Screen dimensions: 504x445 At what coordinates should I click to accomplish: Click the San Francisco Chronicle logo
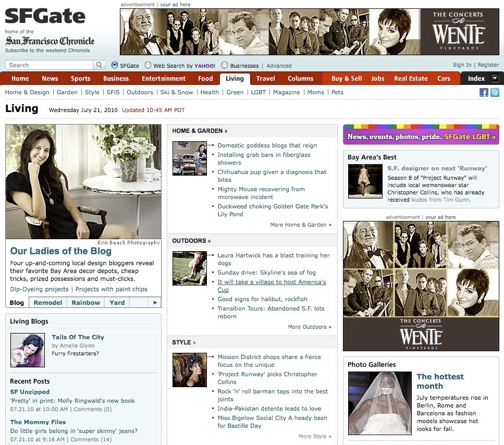50,41
